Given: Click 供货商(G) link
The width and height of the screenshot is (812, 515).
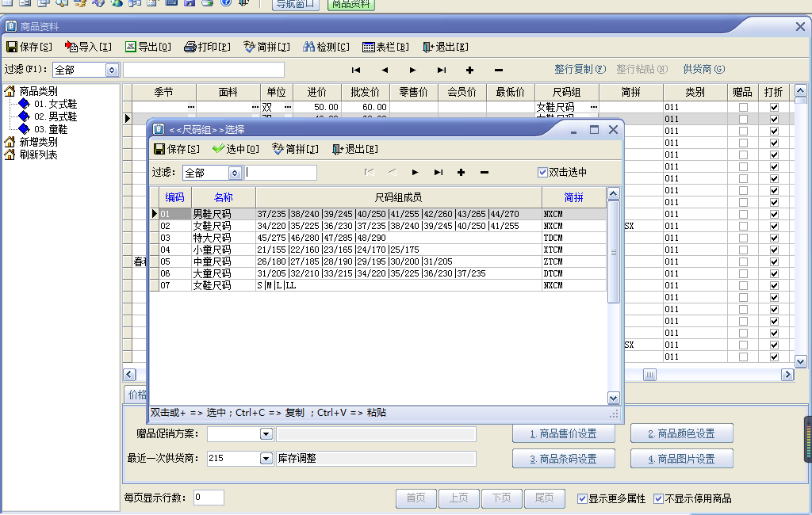Looking at the screenshot, I should click(704, 70).
